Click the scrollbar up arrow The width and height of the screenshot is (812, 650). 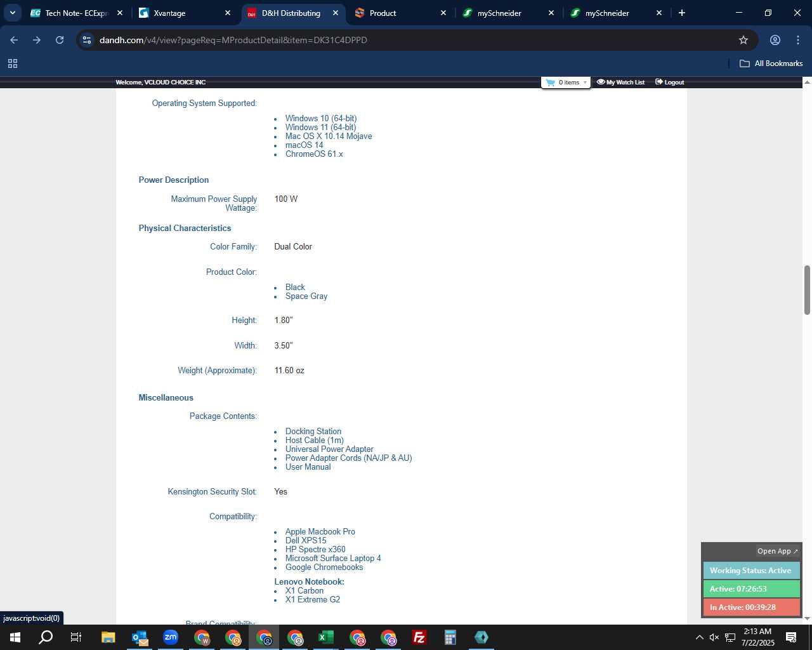pos(807,82)
